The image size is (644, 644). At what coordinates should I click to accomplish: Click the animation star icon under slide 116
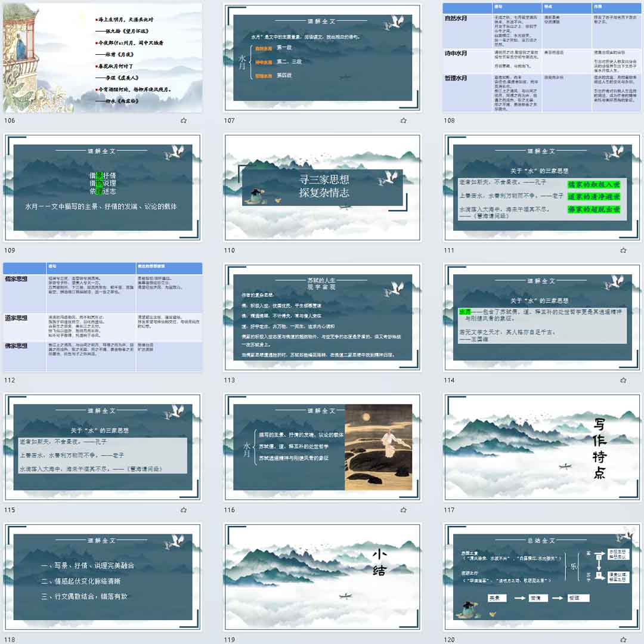point(403,510)
